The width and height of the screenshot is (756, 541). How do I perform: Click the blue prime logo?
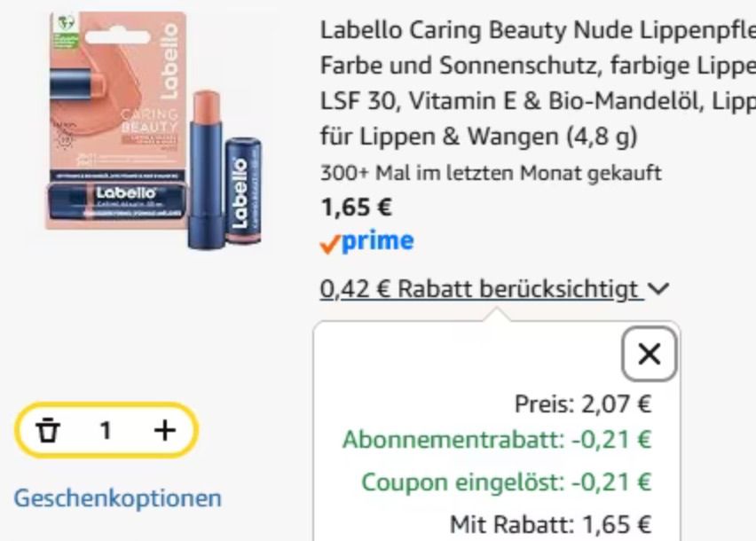tap(377, 241)
